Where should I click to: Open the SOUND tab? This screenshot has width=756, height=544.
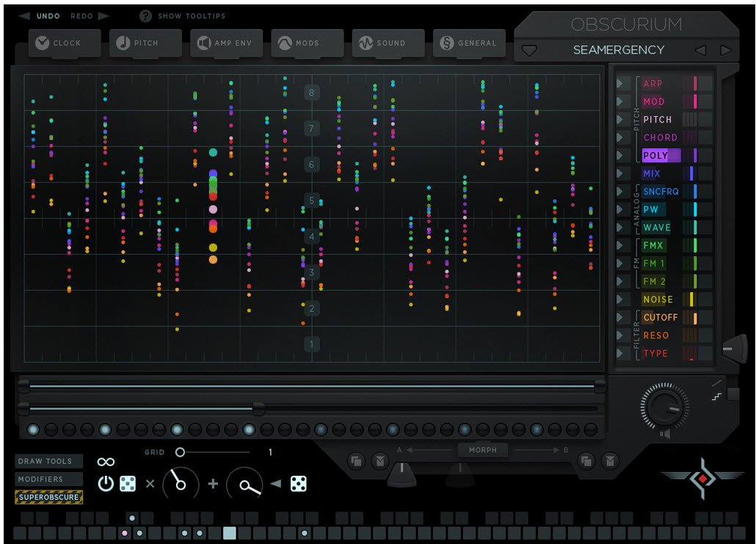(388, 43)
